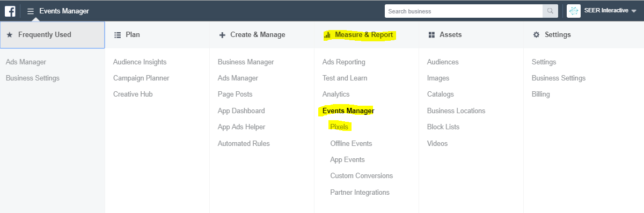Select Custom Conversions
This screenshot has height=213, width=644.
coord(362,175)
